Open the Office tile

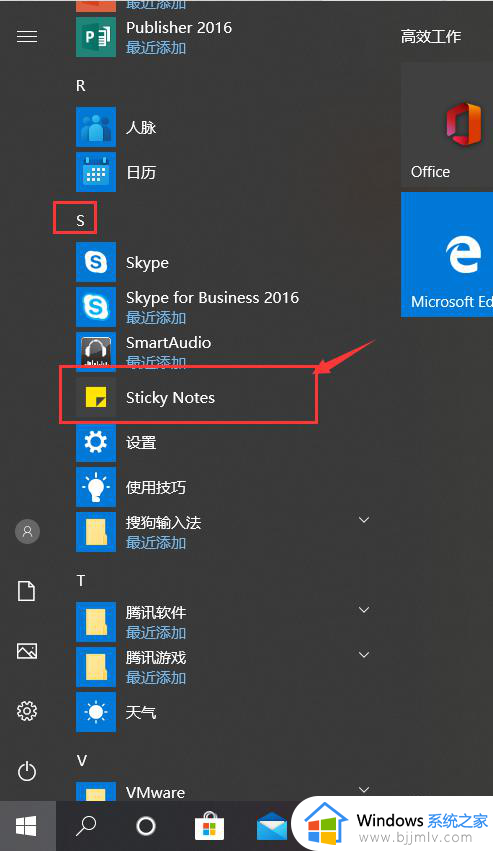447,125
